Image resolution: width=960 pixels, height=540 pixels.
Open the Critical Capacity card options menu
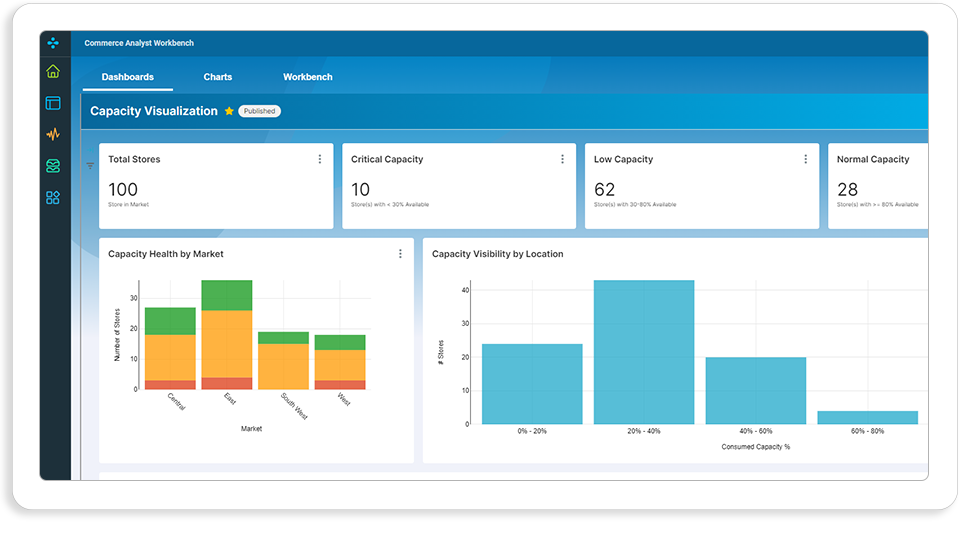pyautogui.click(x=562, y=159)
